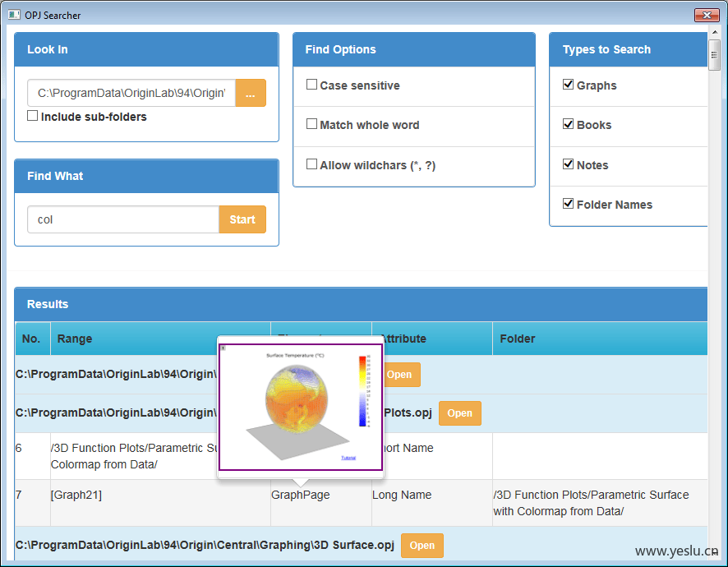Uncheck the Notes type checkbox
The image size is (728, 567).
coord(568,164)
